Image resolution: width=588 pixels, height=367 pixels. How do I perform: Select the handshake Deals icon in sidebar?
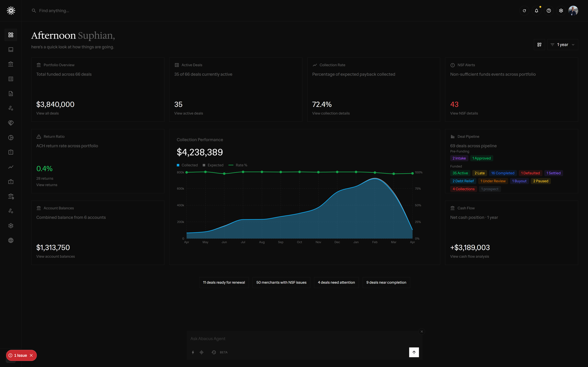11,123
